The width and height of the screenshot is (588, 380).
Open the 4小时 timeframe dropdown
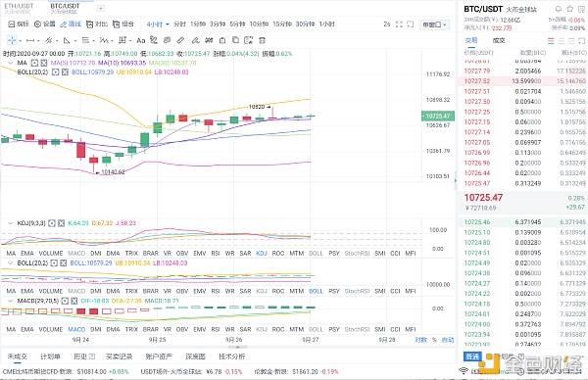pyautogui.click(x=158, y=24)
